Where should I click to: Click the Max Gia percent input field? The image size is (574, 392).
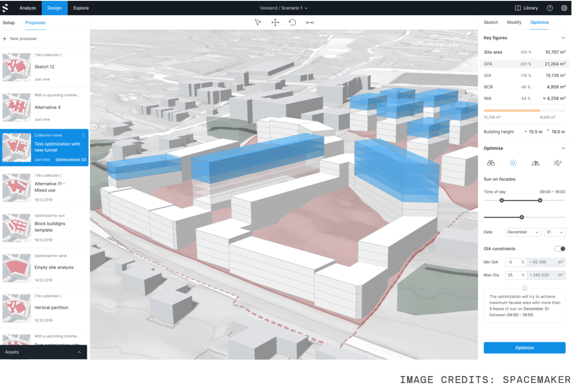pyautogui.click(x=516, y=275)
